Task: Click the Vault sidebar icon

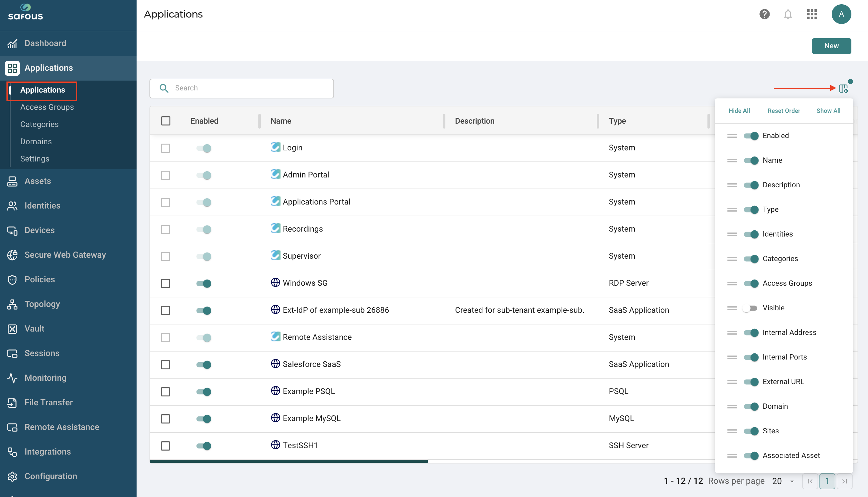Action: click(x=12, y=329)
